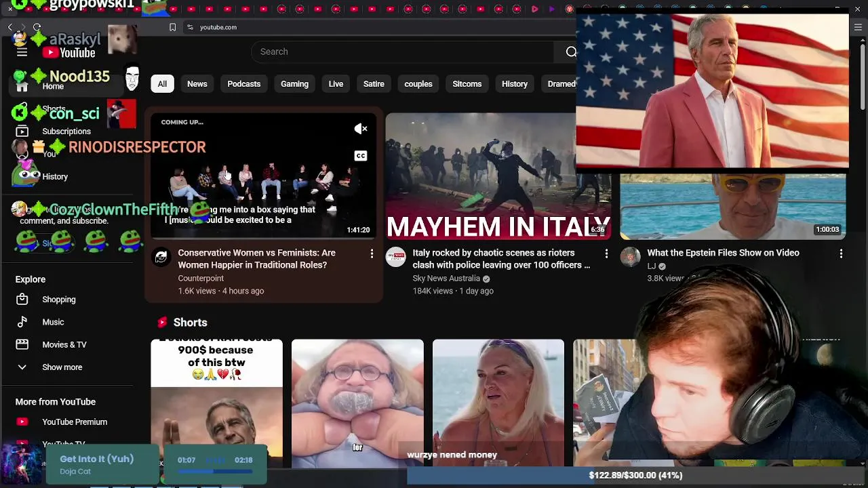Screen dimensions: 868x488
Task: Select the Live filter chip
Action: point(336,84)
